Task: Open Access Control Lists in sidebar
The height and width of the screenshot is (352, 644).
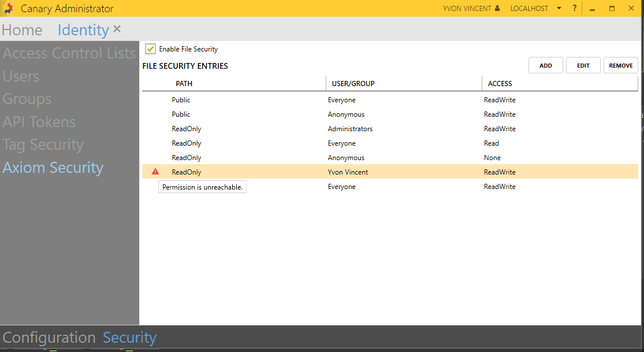Action: (69, 53)
